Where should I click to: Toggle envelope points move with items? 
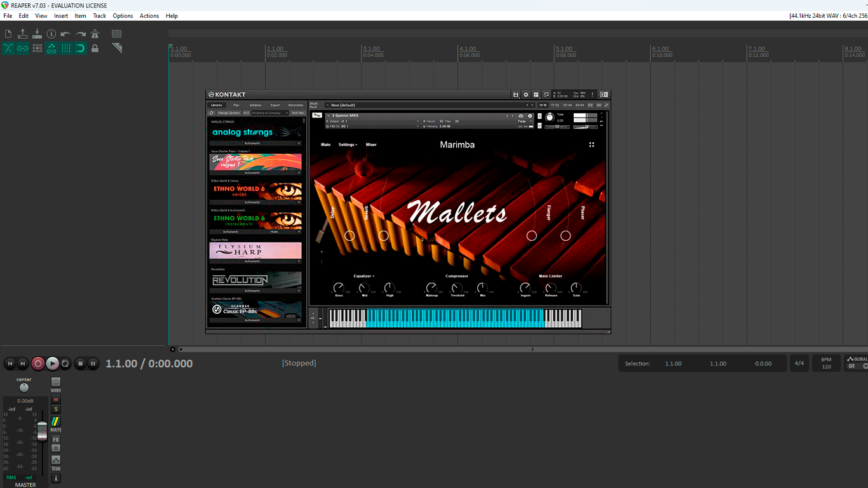(x=51, y=48)
